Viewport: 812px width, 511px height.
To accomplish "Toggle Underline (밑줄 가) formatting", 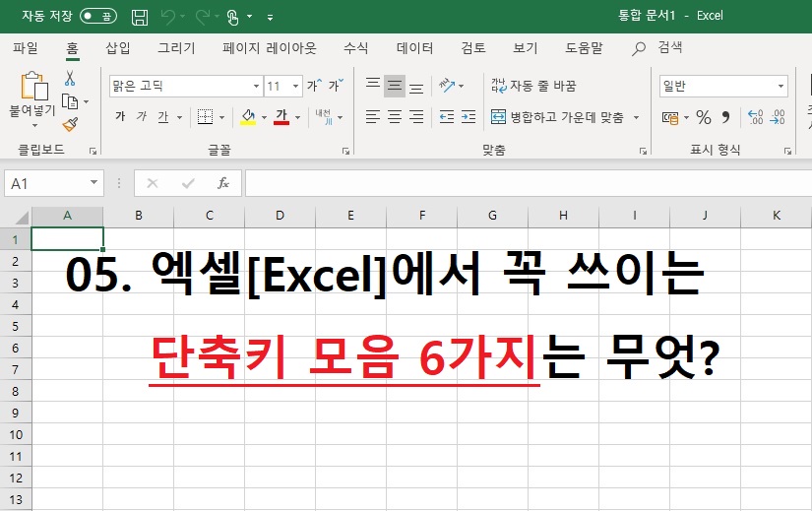I will click(x=163, y=117).
